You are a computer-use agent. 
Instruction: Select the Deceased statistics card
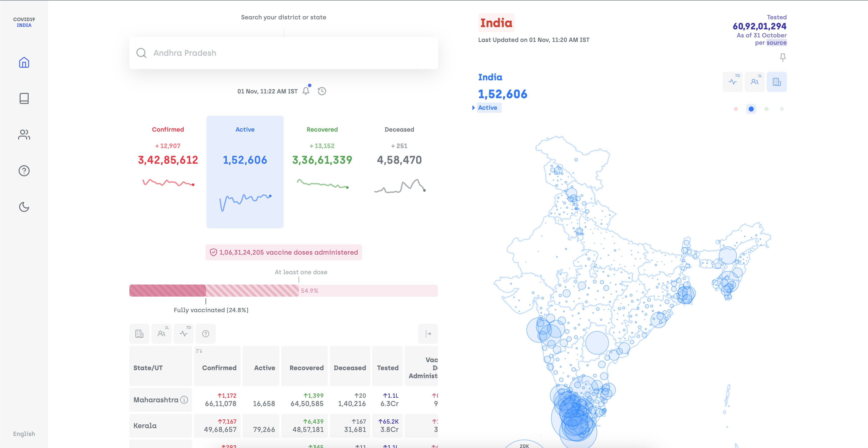coord(399,172)
